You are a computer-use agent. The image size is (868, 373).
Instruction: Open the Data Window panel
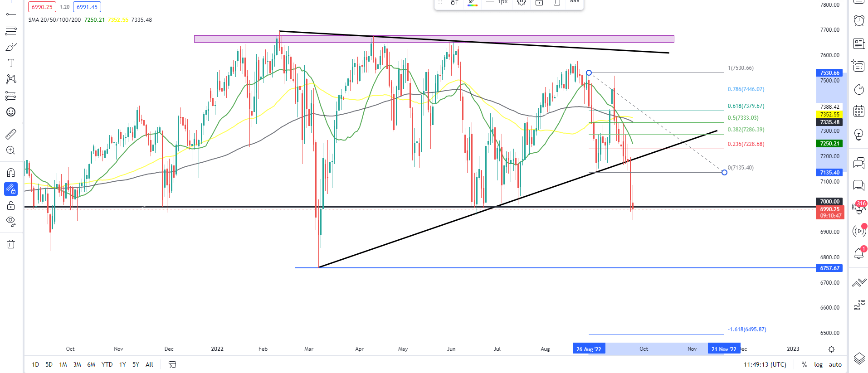coord(859,66)
